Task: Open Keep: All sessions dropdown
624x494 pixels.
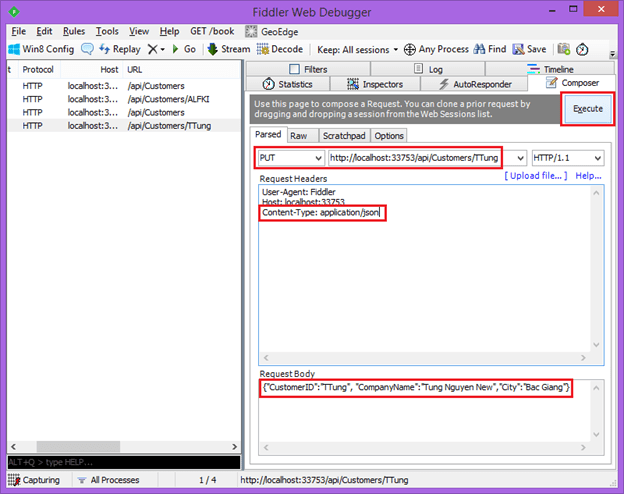Action: point(357,50)
